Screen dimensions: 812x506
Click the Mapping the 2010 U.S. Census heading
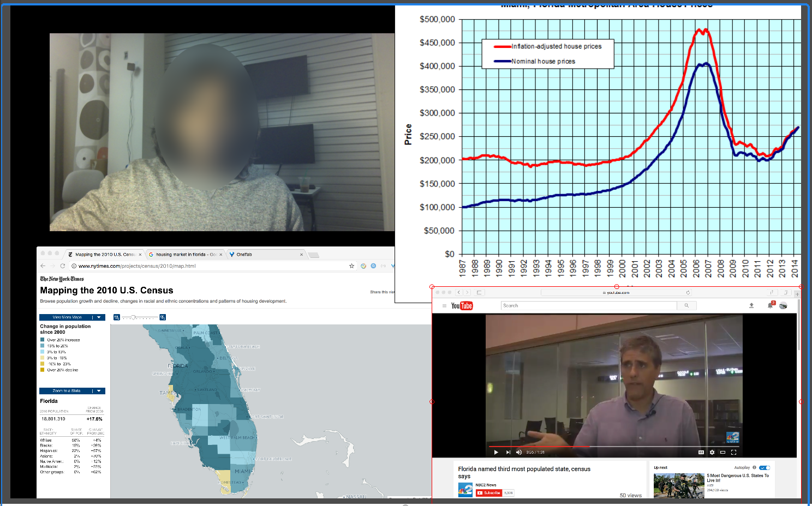106,290
